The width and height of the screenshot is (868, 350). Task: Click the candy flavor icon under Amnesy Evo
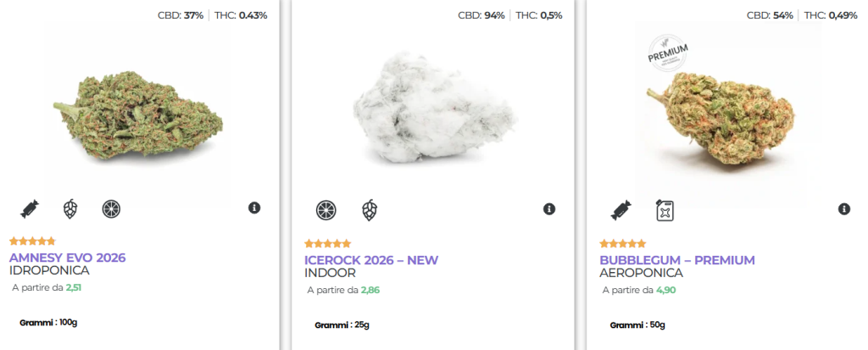tap(30, 208)
